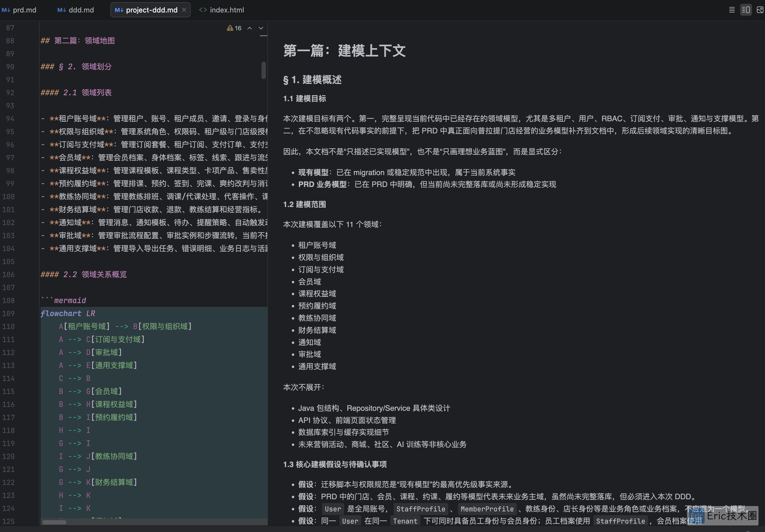This screenshot has width=765, height=532.
Task: Click the '租户账号域' bullet in the preview
Action: click(x=317, y=245)
